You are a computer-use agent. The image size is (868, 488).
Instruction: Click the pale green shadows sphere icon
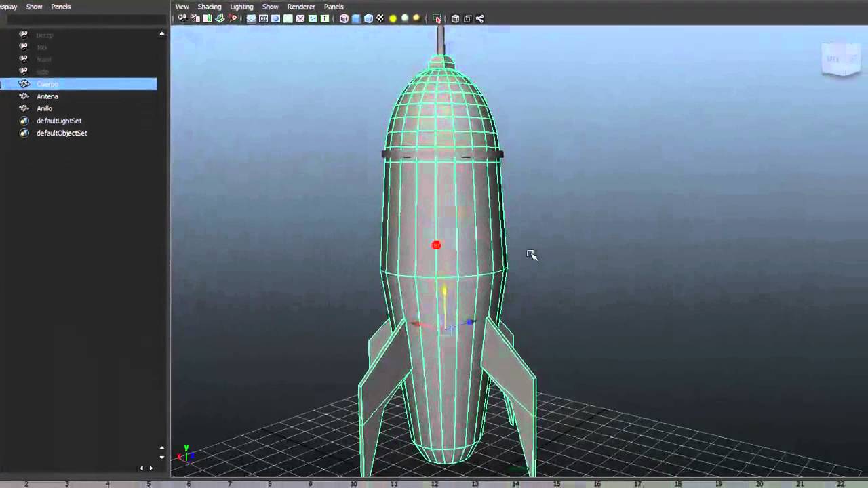click(405, 18)
